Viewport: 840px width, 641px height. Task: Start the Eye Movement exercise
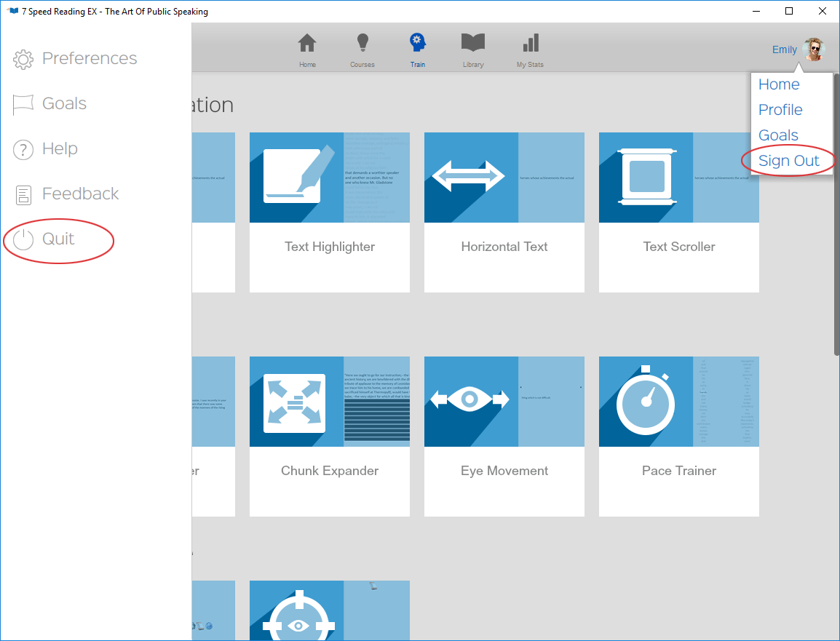click(504, 436)
